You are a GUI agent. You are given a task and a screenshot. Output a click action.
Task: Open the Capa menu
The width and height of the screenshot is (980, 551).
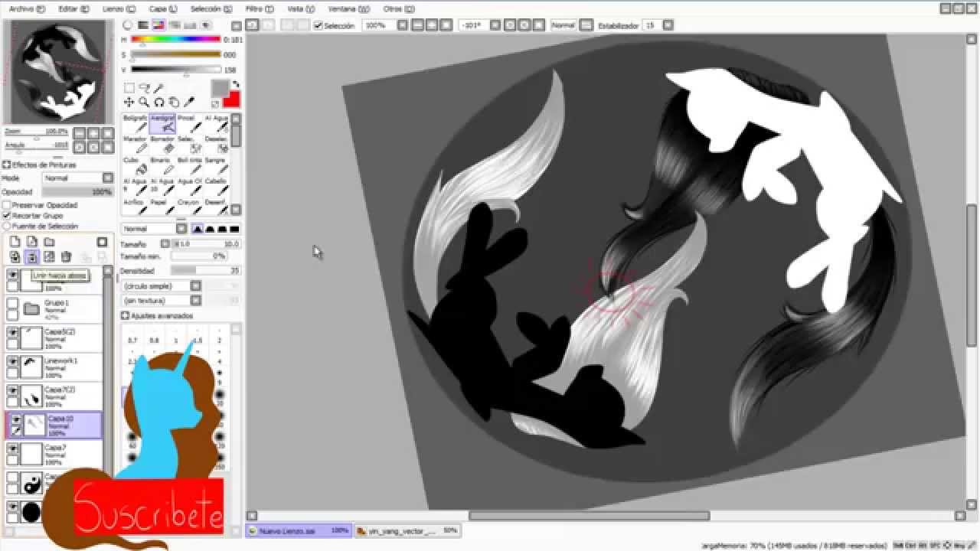click(162, 9)
